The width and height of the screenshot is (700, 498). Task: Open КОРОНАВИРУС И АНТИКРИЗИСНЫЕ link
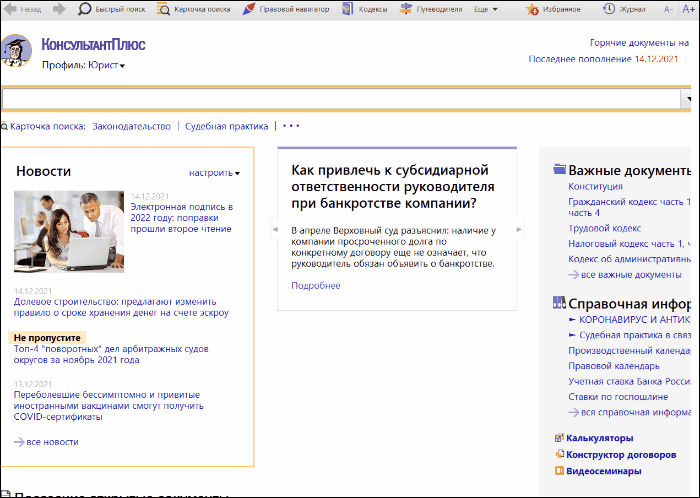tap(634, 320)
